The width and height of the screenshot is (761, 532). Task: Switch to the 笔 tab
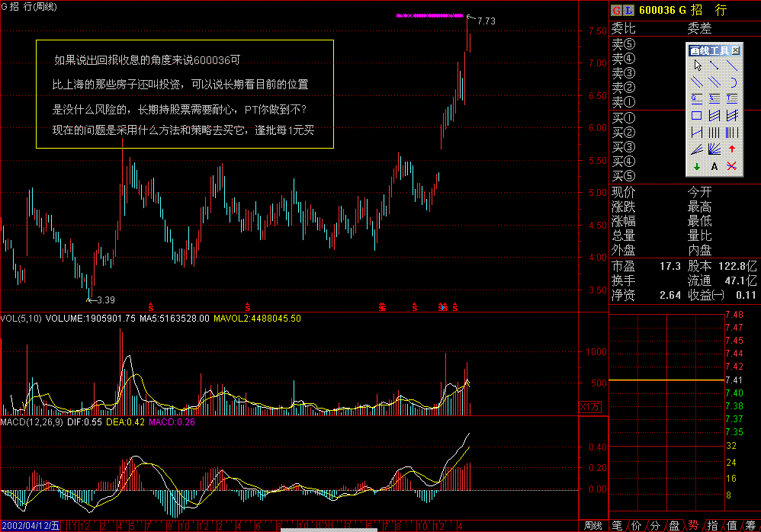coord(618,526)
